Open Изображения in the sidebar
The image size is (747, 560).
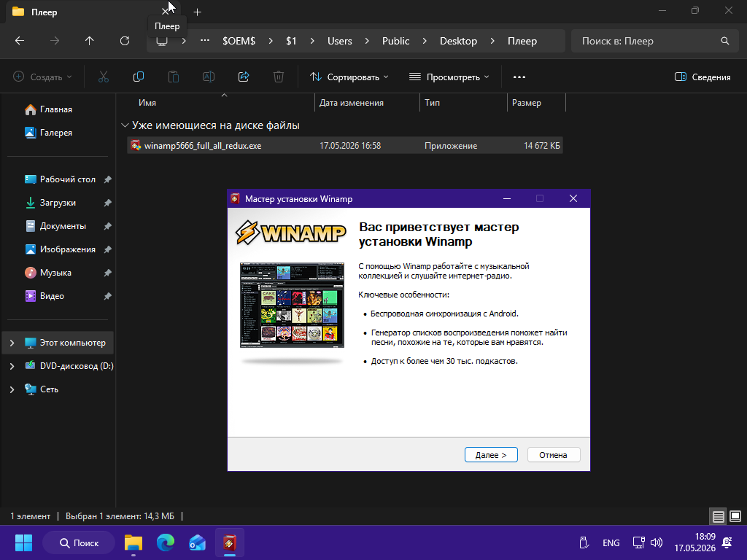[x=68, y=249]
